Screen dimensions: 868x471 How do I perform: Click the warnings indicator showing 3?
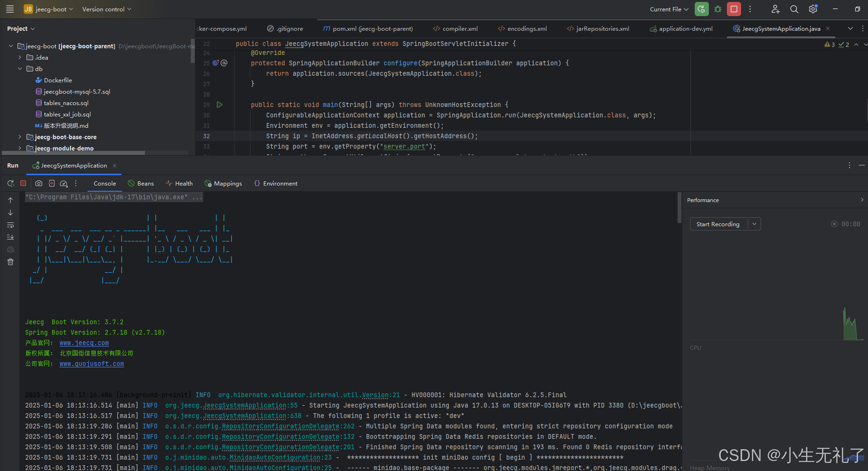pos(830,44)
